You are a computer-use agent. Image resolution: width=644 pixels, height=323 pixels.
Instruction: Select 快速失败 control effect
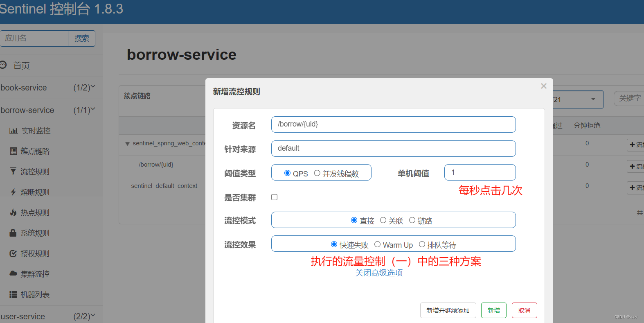[x=334, y=244]
